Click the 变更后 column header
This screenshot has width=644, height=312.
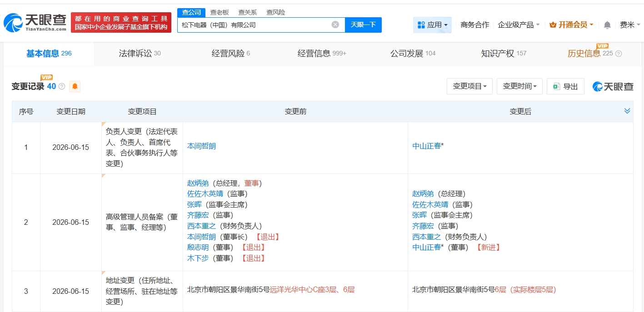[x=520, y=112]
